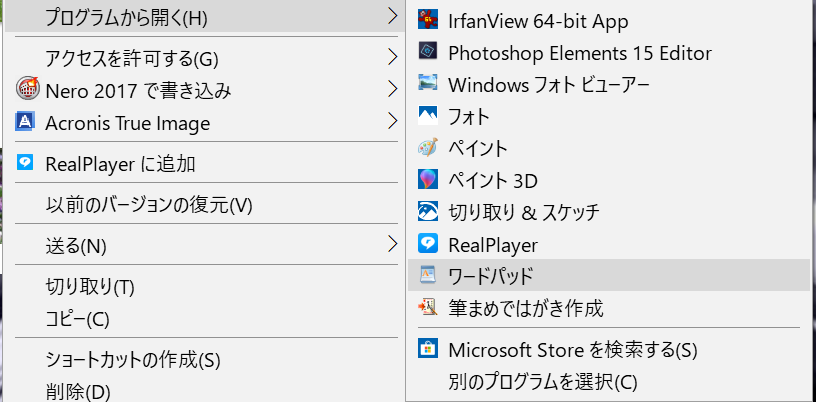The width and height of the screenshot is (816, 402).
Task: Choose 以前のバージョンの復元(V)
Action: coord(205,205)
